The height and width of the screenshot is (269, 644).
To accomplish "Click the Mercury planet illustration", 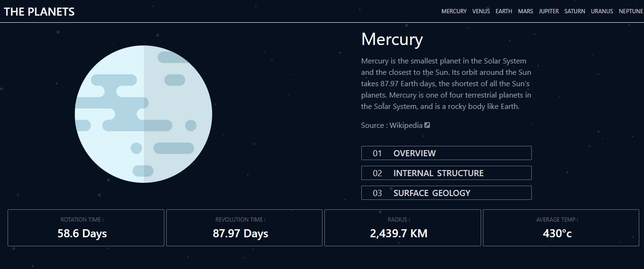I will click(143, 114).
